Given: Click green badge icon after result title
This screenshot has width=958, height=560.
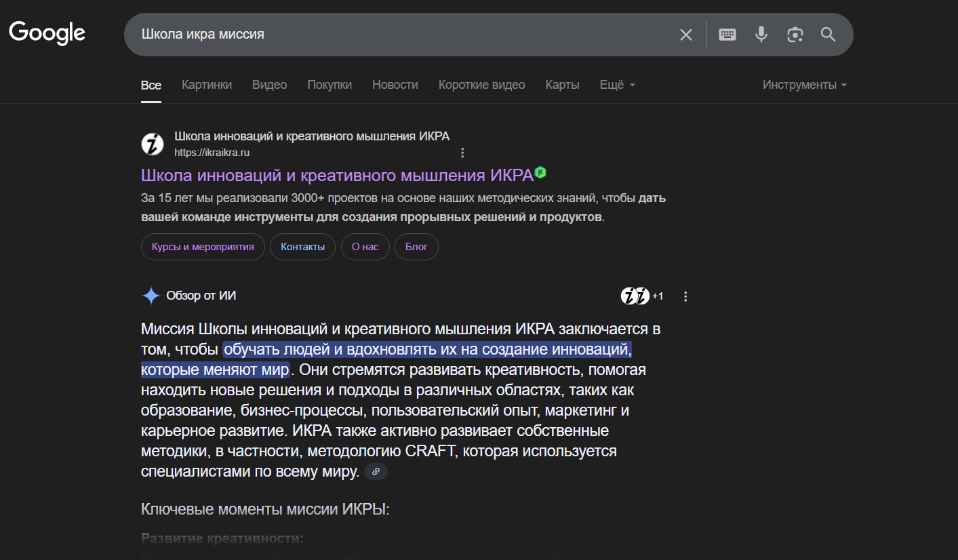Looking at the screenshot, I should click(x=540, y=173).
